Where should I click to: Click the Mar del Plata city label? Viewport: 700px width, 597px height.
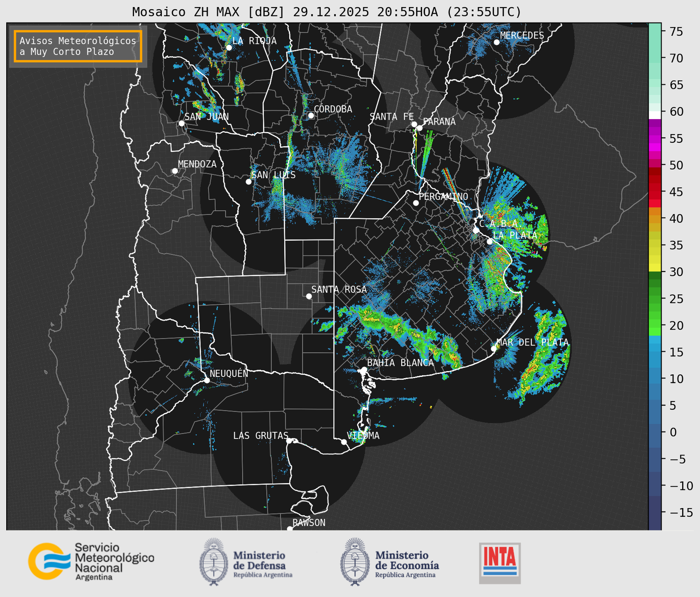pos(532,342)
